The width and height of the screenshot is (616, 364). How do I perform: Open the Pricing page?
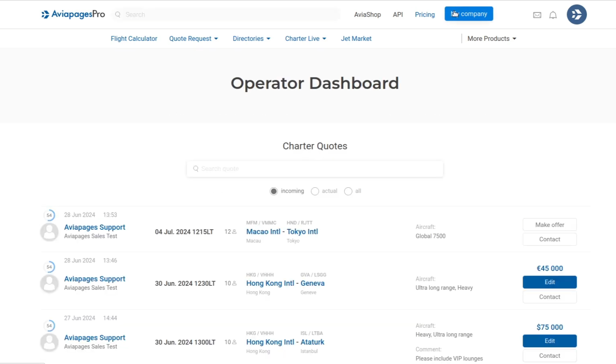click(425, 14)
